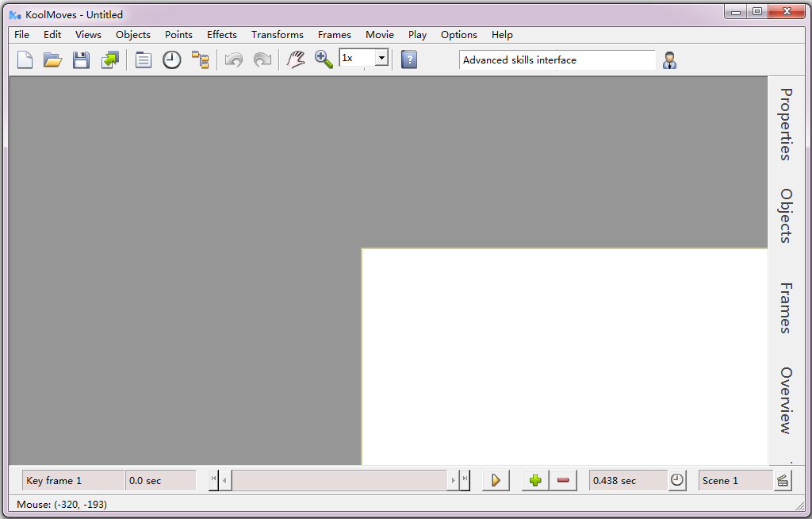Viewport: 812px width, 519px height.
Task: Delete key frame with red minus
Action: pos(563,481)
